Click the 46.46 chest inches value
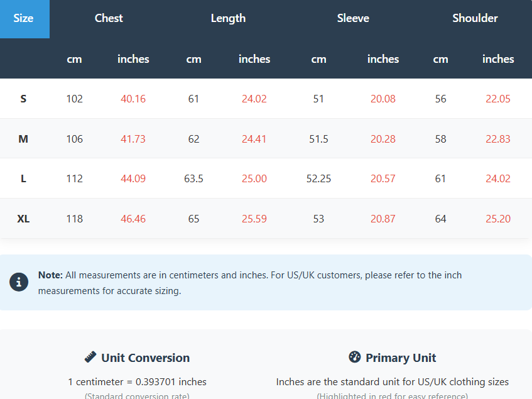Viewport: 532px width, 399px height. (x=133, y=219)
